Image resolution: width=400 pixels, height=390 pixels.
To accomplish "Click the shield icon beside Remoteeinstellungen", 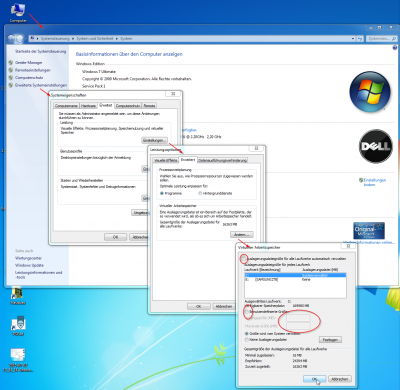I will pos(11,70).
